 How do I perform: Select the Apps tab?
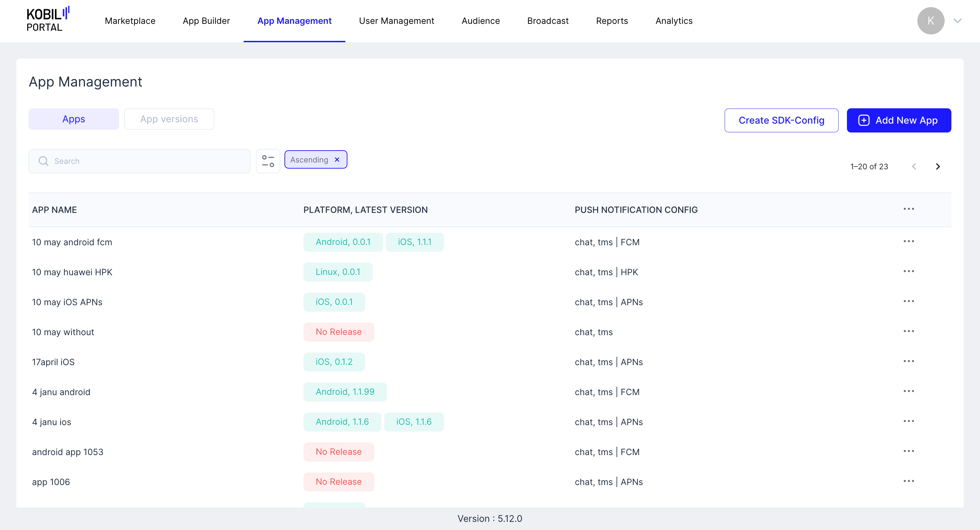[73, 119]
